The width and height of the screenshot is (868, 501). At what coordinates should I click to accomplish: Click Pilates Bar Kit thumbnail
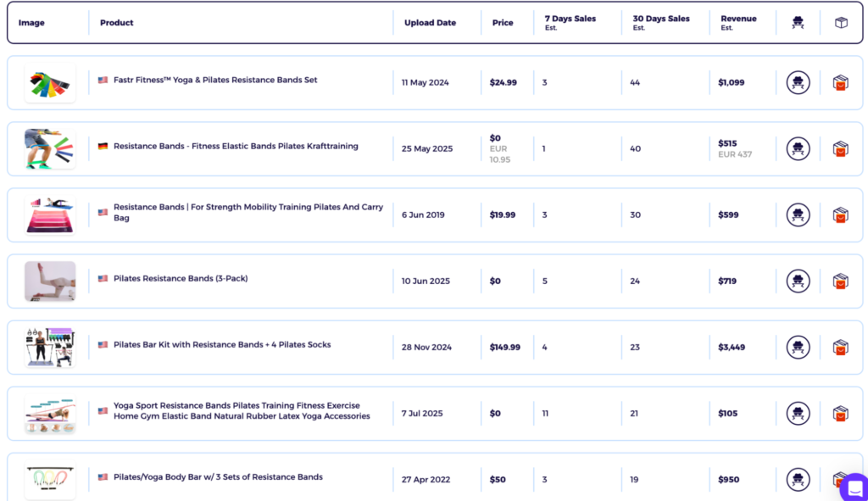point(50,347)
